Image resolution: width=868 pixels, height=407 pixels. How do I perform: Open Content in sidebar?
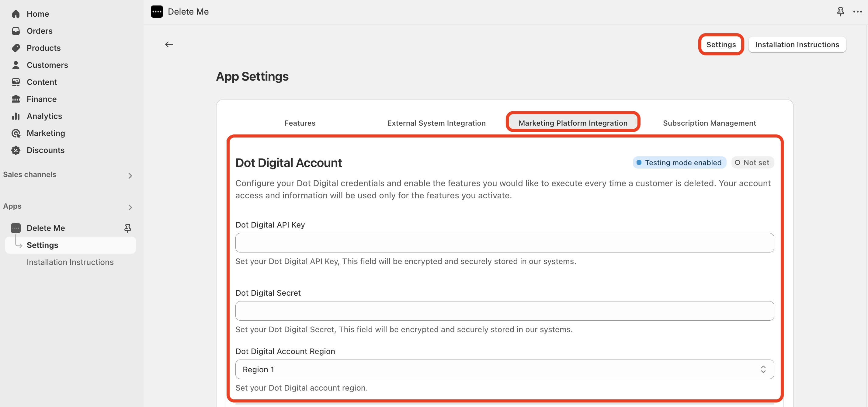coord(42,82)
